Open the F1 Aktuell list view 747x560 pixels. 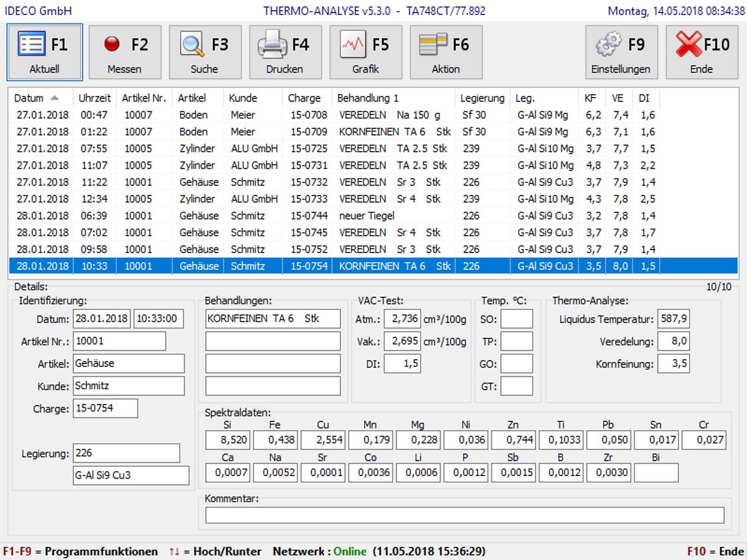[44, 52]
